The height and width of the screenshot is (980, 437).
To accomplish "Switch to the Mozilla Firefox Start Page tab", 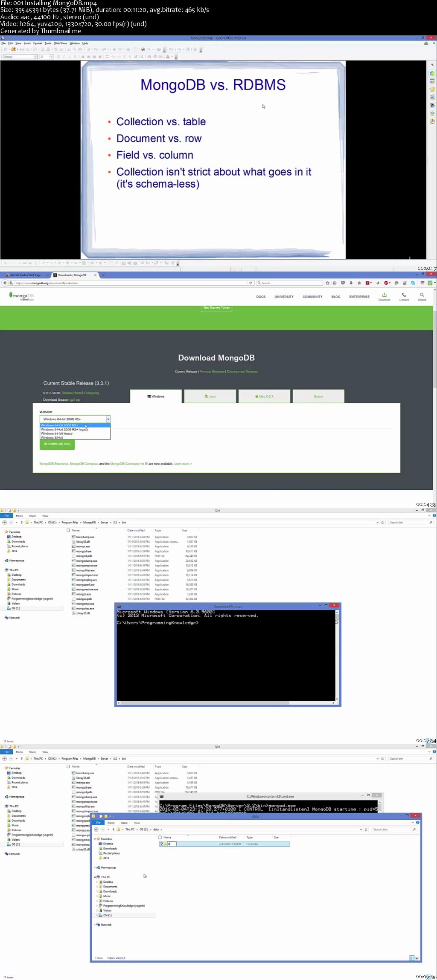I will pyautogui.click(x=26, y=275).
